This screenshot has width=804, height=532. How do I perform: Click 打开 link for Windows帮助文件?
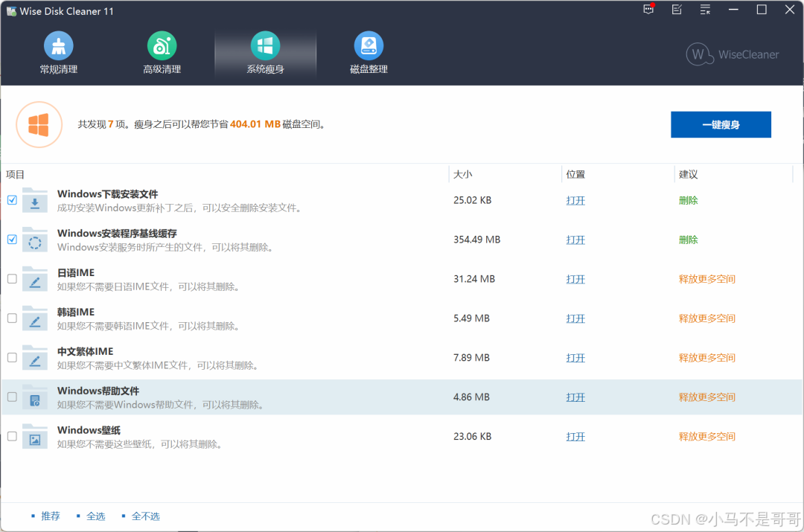pyautogui.click(x=575, y=397)
